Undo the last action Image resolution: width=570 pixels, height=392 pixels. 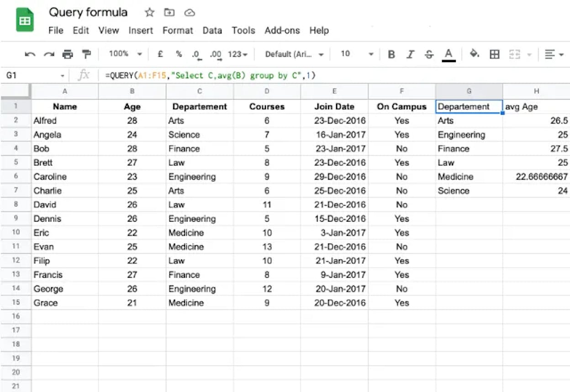coord(30,54)
